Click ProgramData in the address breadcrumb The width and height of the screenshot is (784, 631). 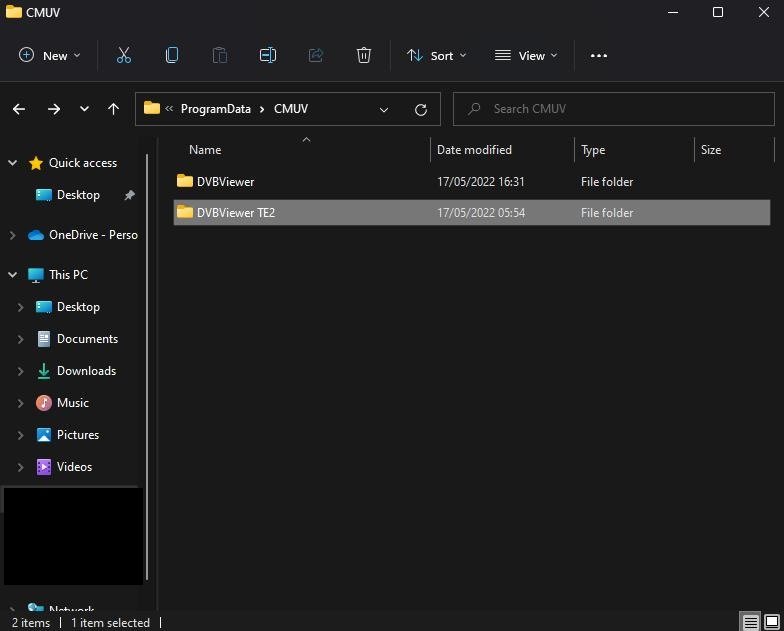pos(215,109)
